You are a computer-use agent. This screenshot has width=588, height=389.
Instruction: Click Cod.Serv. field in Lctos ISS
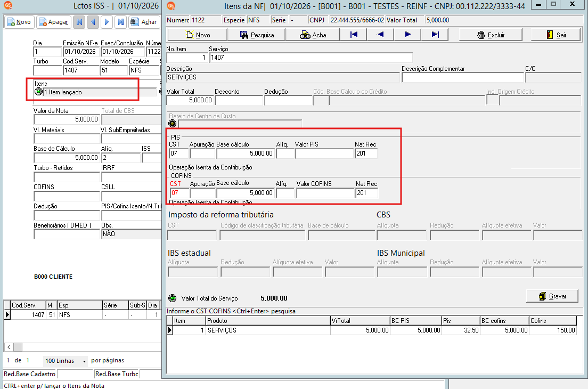(x=81, y=70)
